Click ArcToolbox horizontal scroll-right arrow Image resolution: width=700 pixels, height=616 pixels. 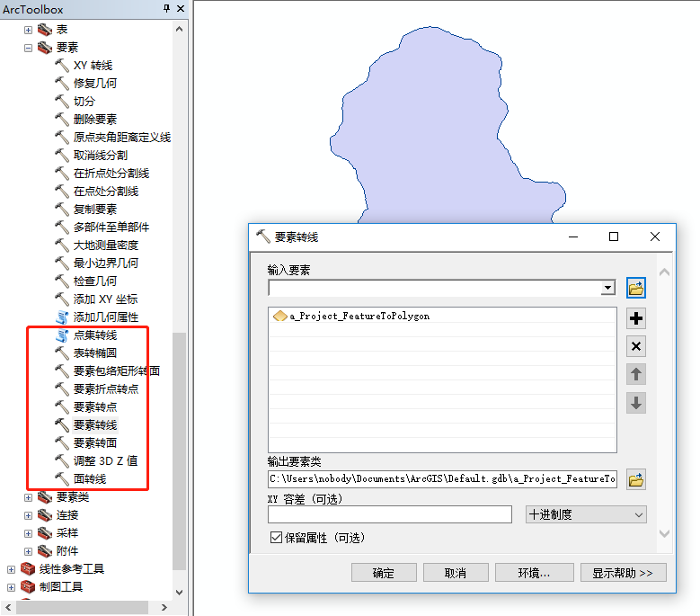click(x=164, y=608)
